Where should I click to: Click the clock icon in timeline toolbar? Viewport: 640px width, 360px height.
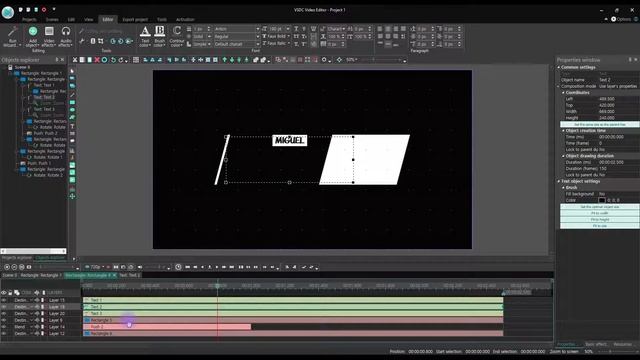click(178, 267)
